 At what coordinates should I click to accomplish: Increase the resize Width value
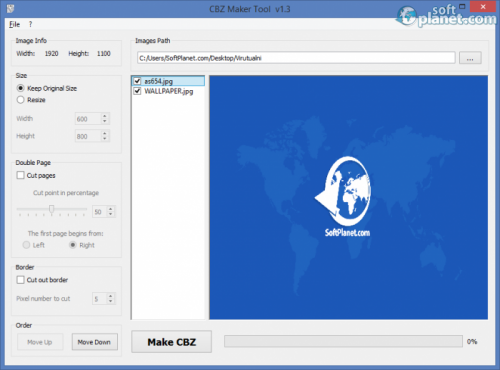point(105,116)
